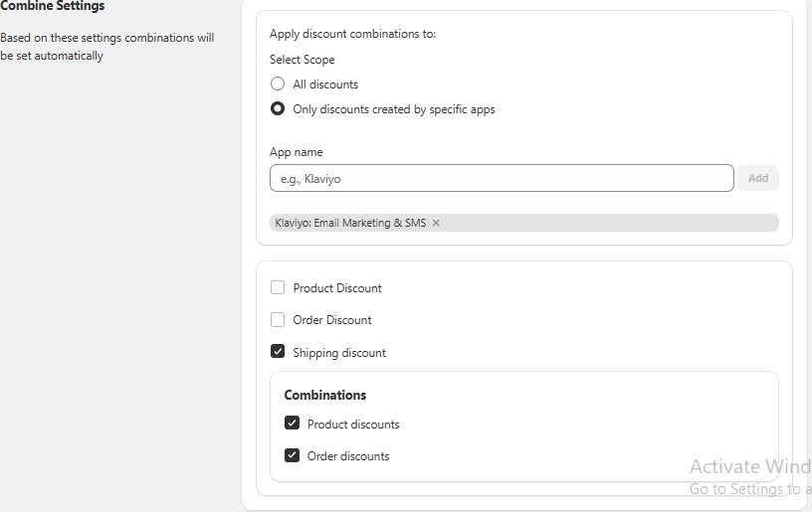
Task: Enable the Product Discount checkbox
Action: point(278,287)
